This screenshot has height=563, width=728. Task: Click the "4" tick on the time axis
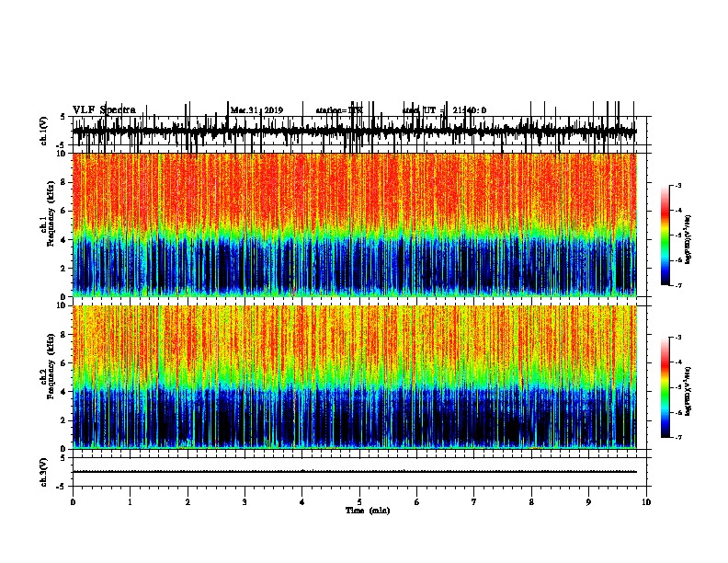(x=302, y=502)
